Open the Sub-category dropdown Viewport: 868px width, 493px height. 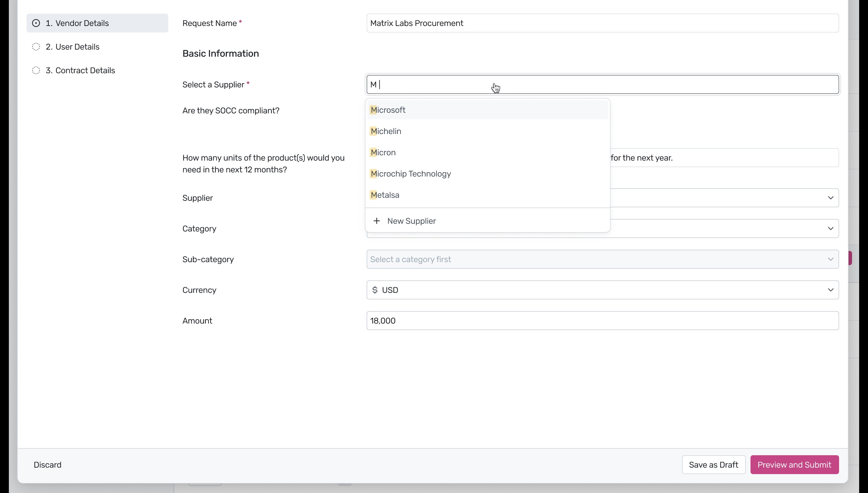click(x=602, y=260)
